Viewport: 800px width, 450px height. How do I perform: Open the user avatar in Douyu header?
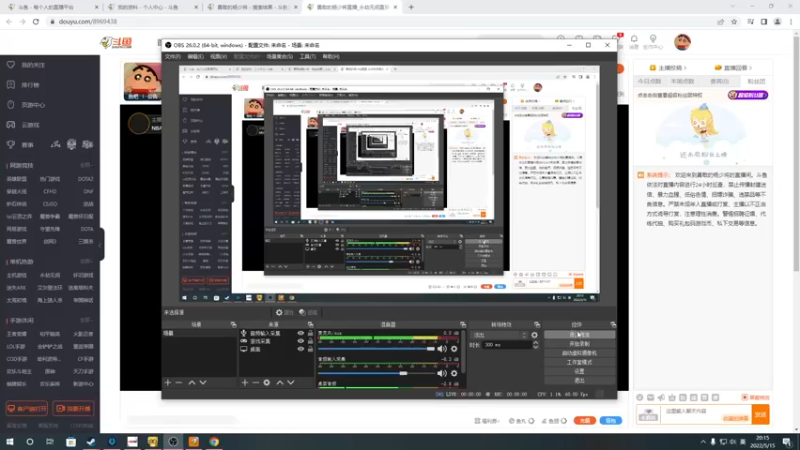[x=682, y=42]
